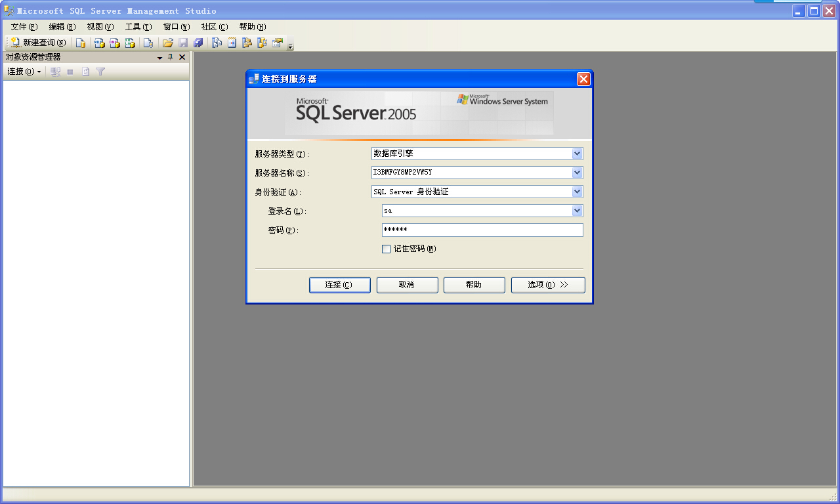Click the Summary page toolbar icon
The image size is (840, 504).
pyautogui.click(x=232, y=43)
